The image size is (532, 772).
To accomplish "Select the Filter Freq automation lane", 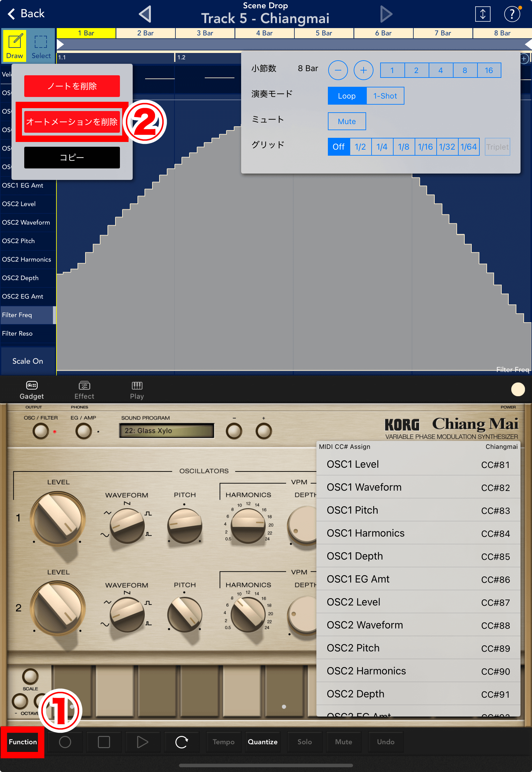I will 27,315.
